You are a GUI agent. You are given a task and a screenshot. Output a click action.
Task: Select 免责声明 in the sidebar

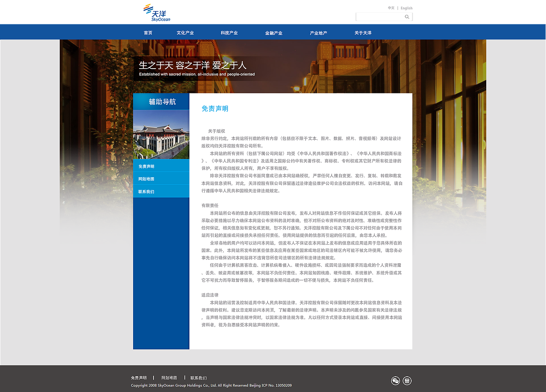[x=161, y=166]
